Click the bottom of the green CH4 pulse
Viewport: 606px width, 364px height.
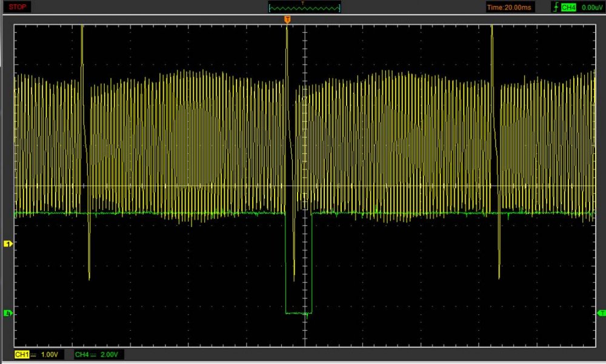pos(298,313)
